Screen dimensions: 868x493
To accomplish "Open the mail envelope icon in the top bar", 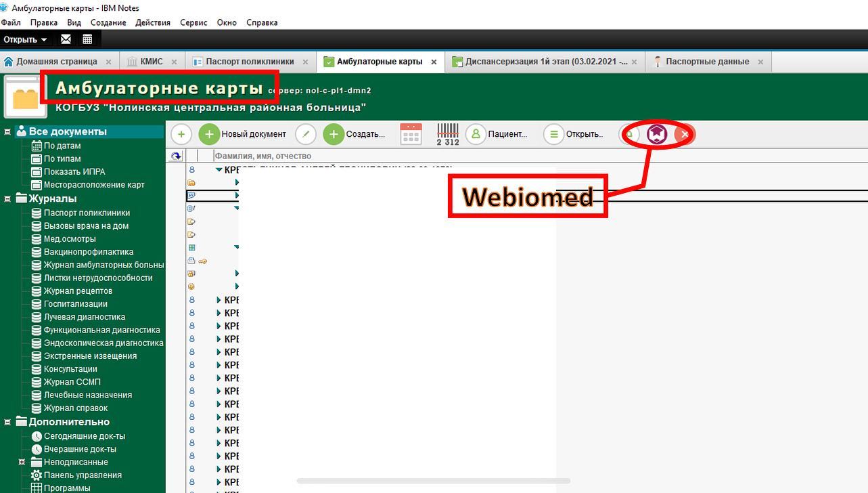I will pos(66,39).
